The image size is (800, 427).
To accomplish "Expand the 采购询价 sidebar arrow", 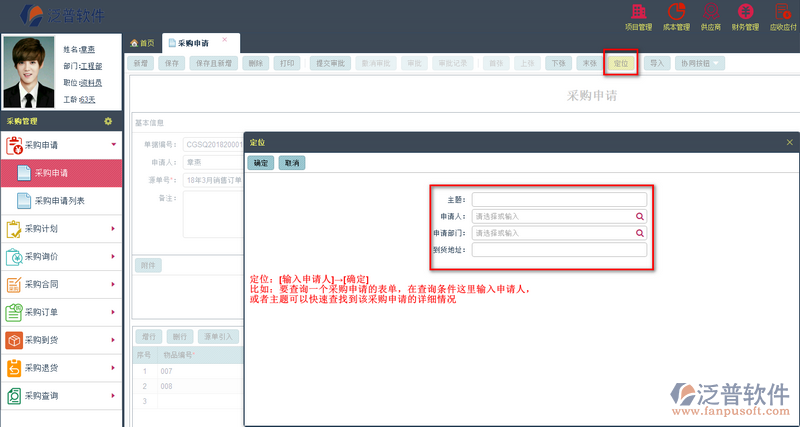I will coord(113,257).
